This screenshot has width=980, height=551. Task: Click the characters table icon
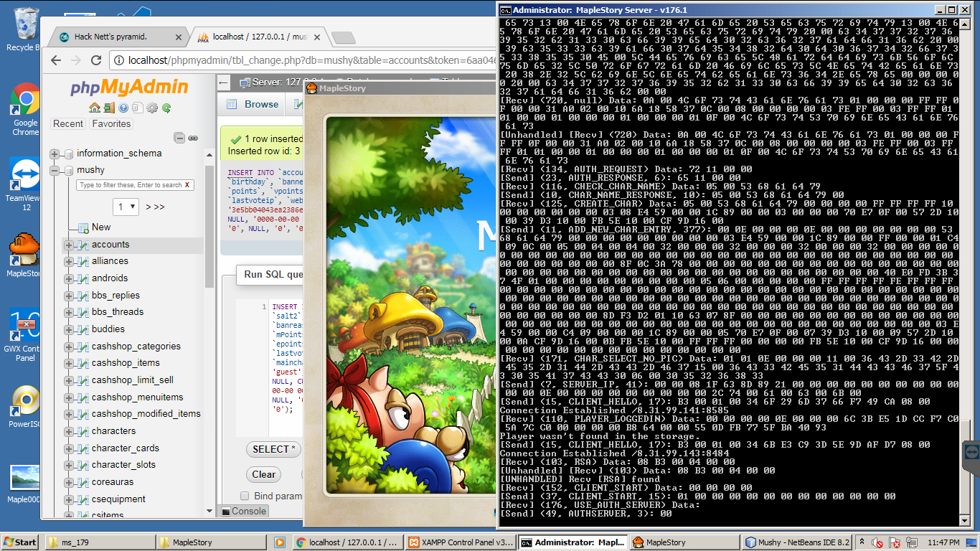point(83,431)
